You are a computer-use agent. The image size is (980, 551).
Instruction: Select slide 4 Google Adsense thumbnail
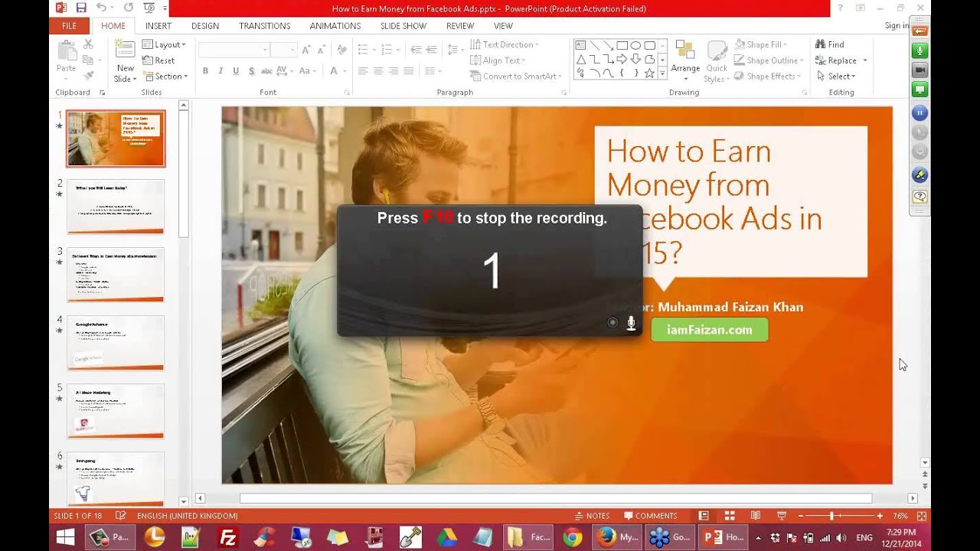coord(116,343)
